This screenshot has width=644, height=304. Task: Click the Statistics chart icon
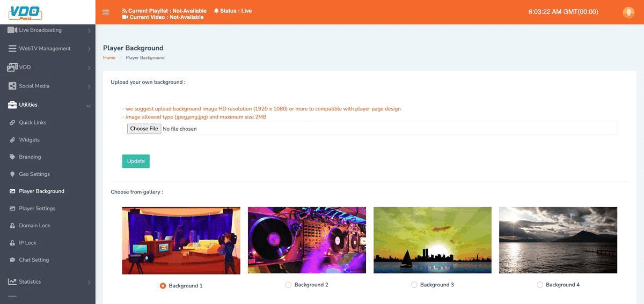[x=12, y=281]
